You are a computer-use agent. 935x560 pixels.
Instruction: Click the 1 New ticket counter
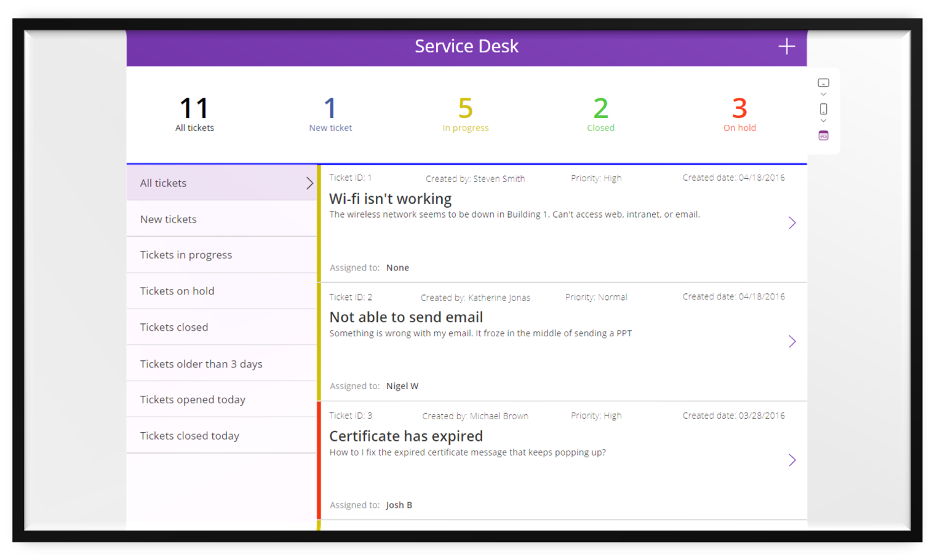coord(330,114)
